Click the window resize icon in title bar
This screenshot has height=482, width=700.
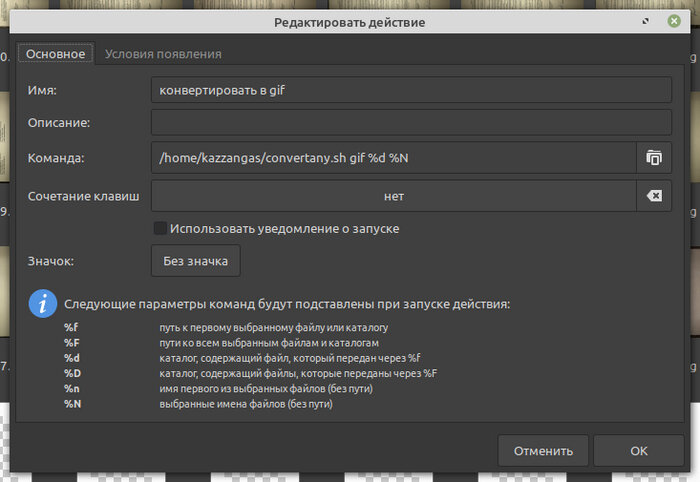point(646,21)
